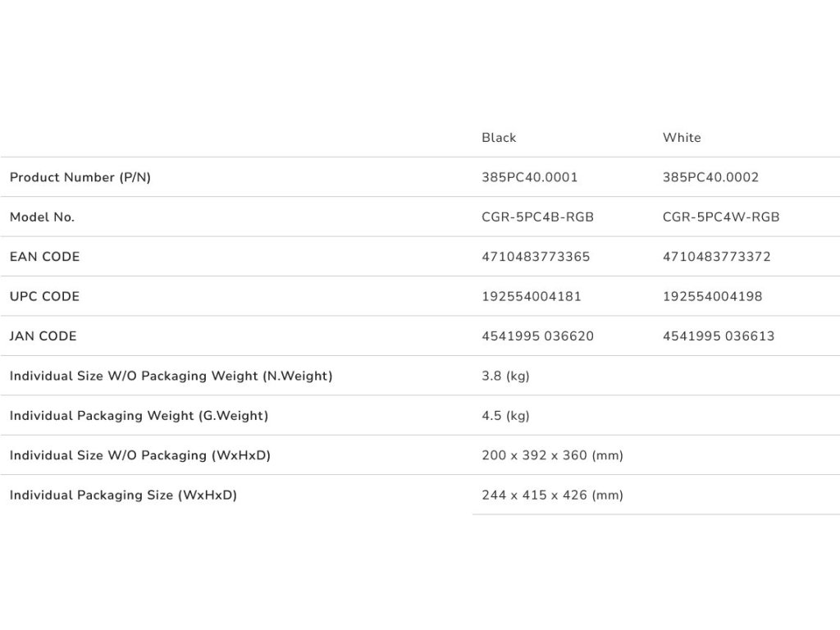840x630 pixels.
Task: Click the Black column header
Action: point(499,138)
